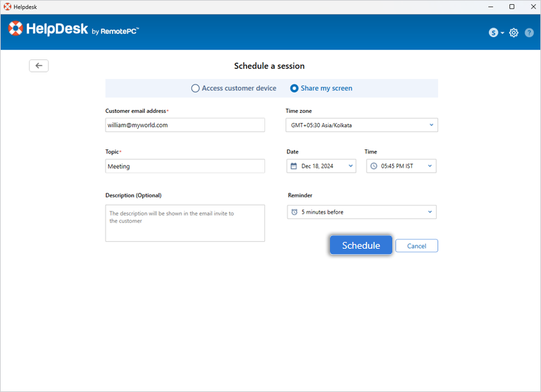
Task: Focus the Topic input field
Action: pyautogui.click(x=185, y=166)
